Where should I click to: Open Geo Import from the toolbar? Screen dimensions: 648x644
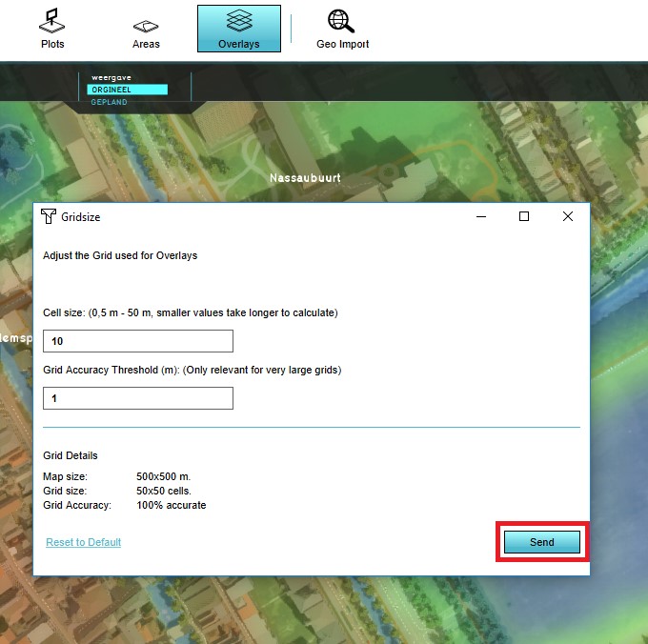point(342,29)
